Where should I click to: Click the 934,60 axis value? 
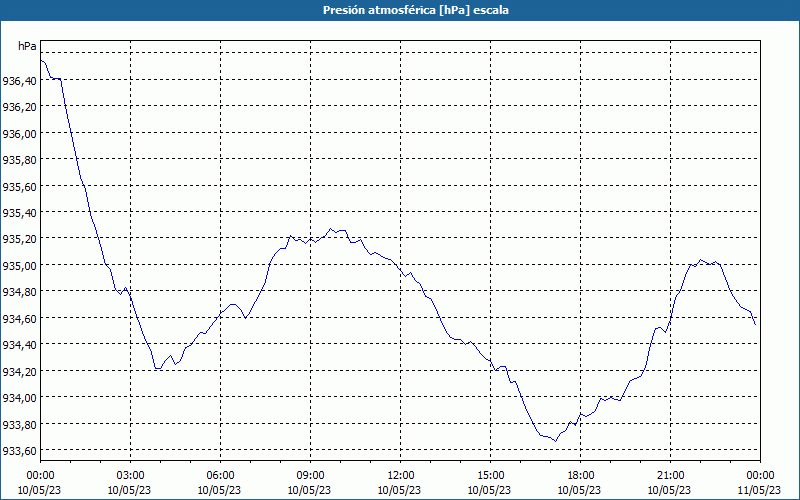pos(19,318)
